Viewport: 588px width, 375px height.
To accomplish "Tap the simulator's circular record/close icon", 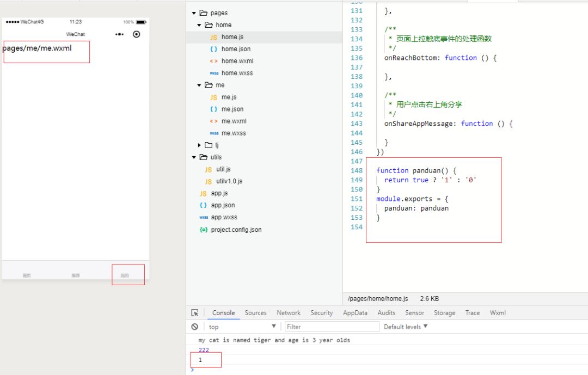I will (x=137, y=34).
